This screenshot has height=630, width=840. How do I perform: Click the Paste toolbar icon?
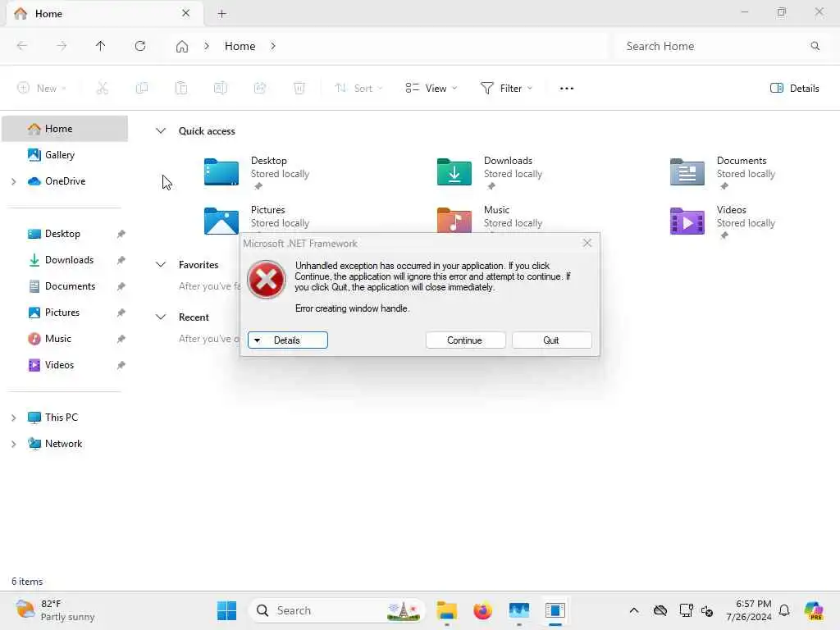tap(181, 89)
